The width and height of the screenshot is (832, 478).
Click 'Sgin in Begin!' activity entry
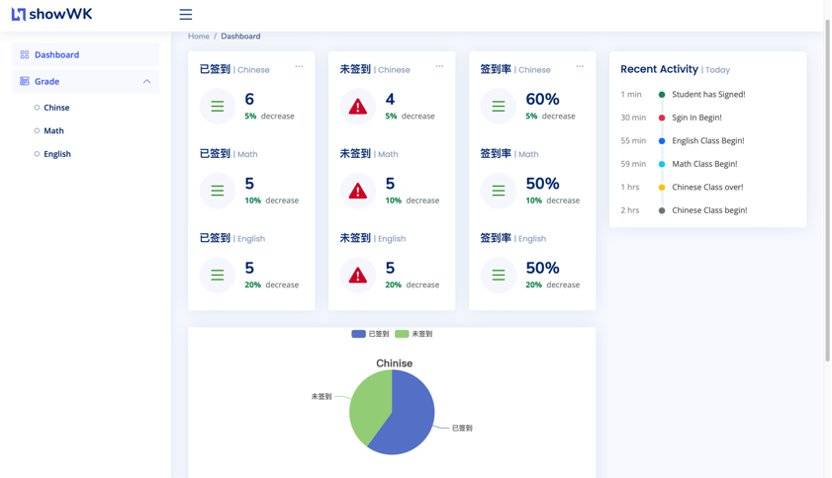coord(697,118)
